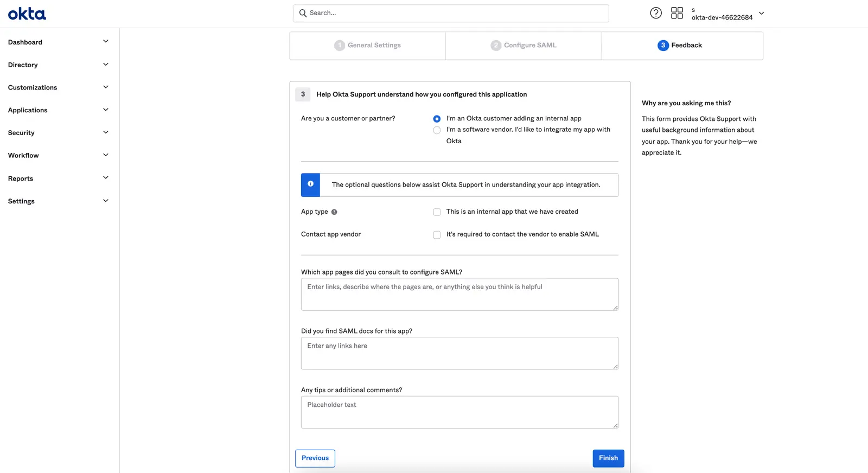
Task: Click the section number 3 badge
Action: (303, 94)
